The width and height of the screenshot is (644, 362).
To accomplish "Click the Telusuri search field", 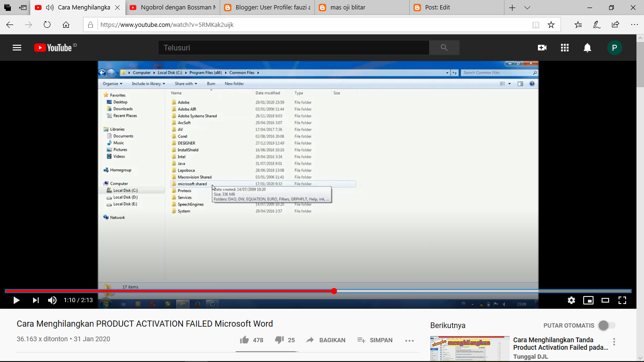I will point(293,48).
